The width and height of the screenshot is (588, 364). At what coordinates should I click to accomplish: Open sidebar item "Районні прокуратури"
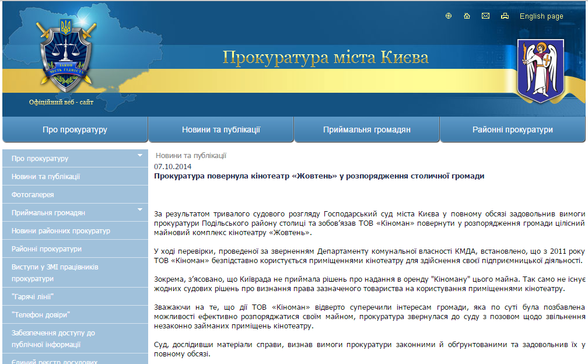pyautogui.click(x=75, y=249)
